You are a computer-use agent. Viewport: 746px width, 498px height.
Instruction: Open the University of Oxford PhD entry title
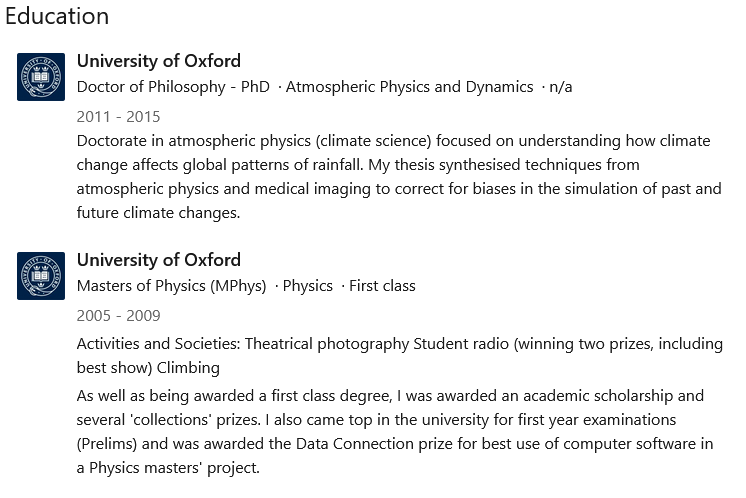[159, 61]
